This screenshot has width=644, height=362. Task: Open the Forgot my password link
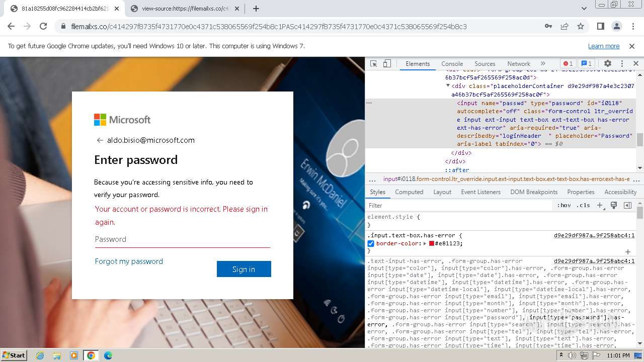[129, 261]
